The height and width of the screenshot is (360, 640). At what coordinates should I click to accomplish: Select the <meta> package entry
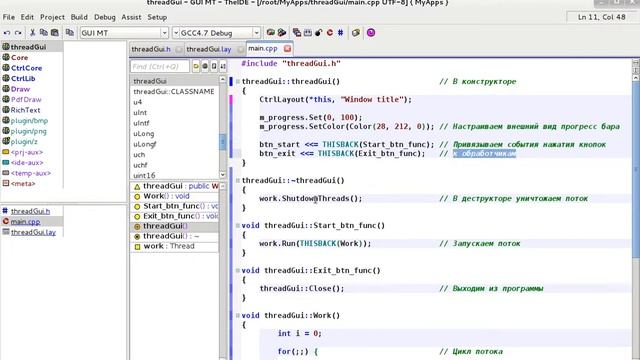[x=23, y=184]
